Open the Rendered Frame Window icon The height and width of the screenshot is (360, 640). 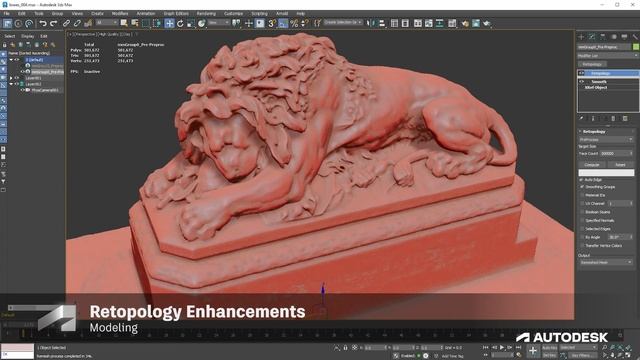pyautogui.click(x=476, y=24)
